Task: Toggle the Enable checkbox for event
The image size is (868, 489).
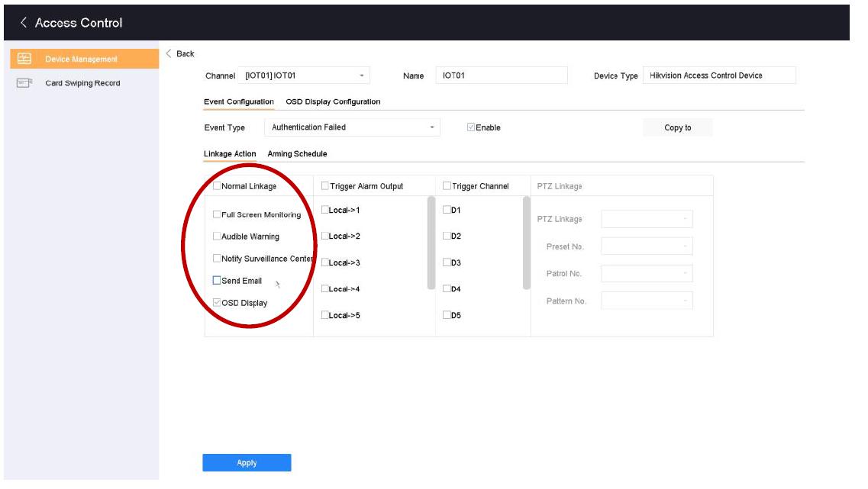Action: point(471,127)
